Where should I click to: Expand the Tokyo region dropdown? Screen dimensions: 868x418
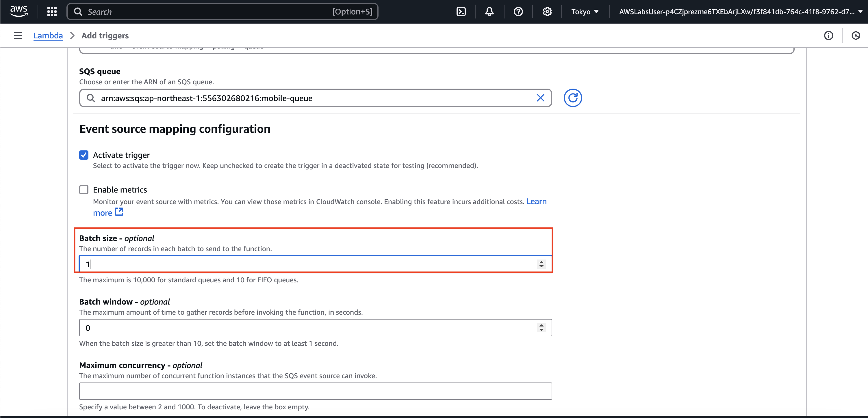tap(585, 12)
